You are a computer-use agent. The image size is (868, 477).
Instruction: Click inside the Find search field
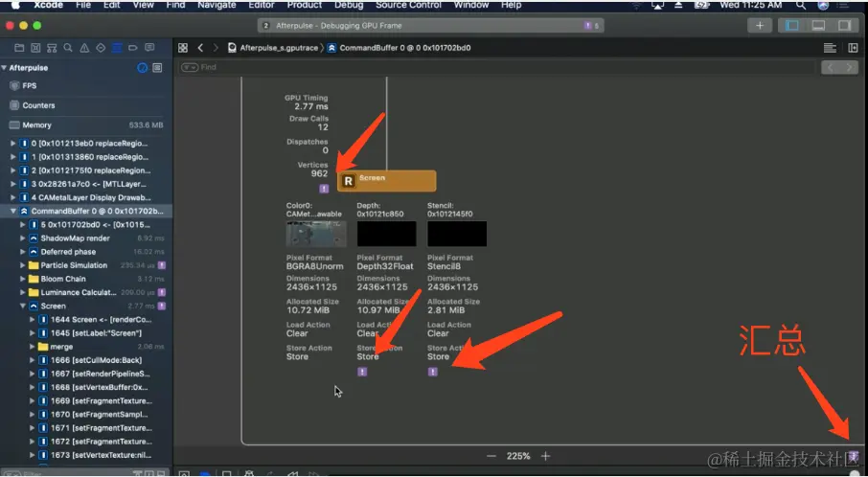(496, 67)
